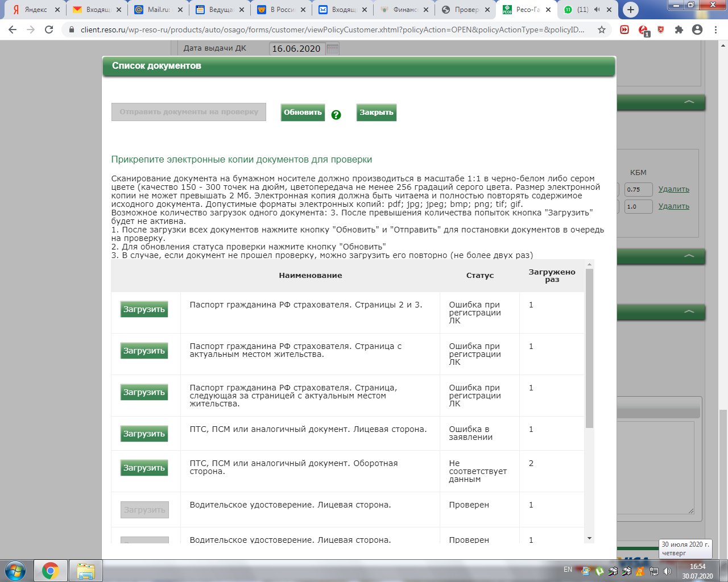Click the document list scrollbar thumb
This screenshot has width=728, height=582.
click(589, 348)
